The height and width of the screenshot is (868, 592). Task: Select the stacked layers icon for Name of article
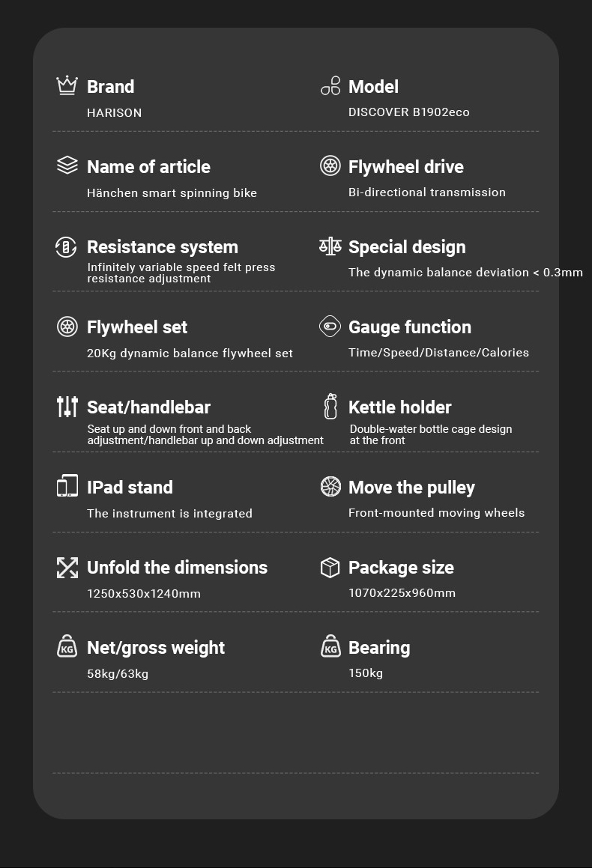point(67,166)
